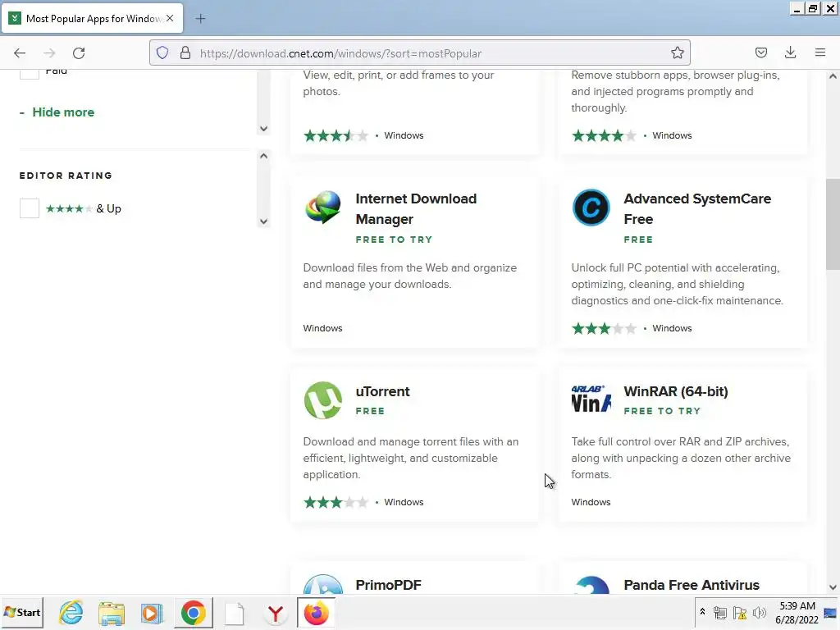Toggle the Paid price filter checkbox
The height and width of the screenshot is (630, 840).
coord(30,73)
